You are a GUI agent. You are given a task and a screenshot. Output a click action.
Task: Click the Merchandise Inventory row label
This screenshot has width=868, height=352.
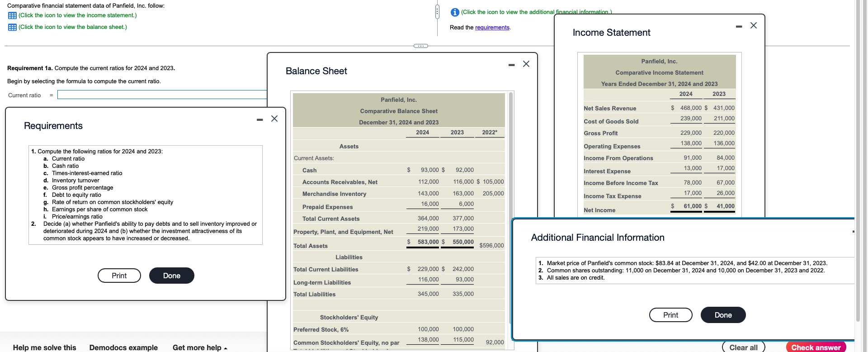click(334, 194)
